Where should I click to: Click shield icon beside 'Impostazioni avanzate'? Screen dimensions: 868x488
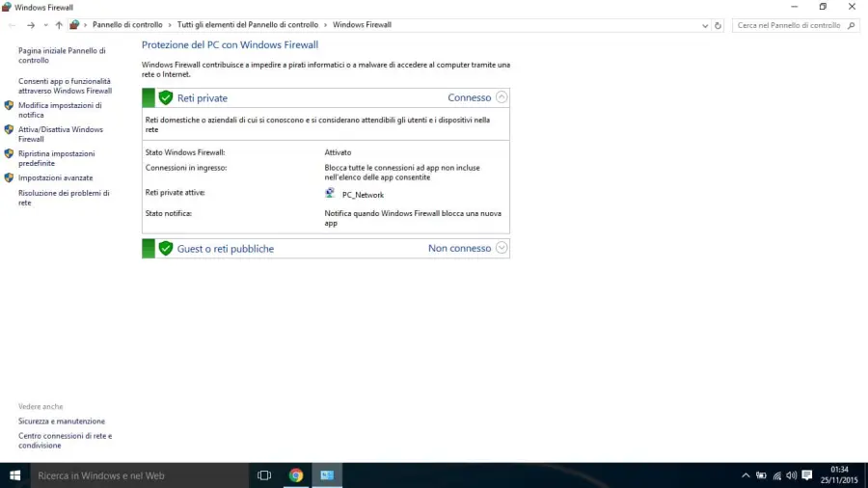click(x=9, y=177)
